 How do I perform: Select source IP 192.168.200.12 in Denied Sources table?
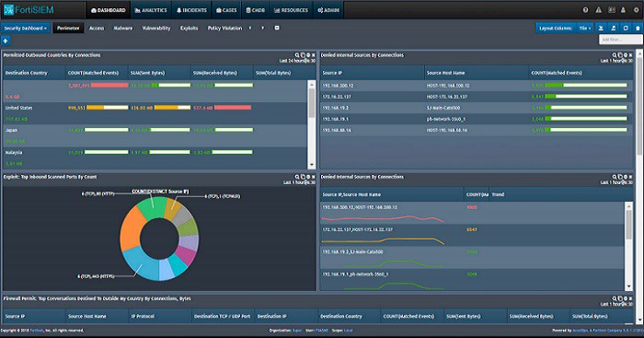tap(338, 86)
